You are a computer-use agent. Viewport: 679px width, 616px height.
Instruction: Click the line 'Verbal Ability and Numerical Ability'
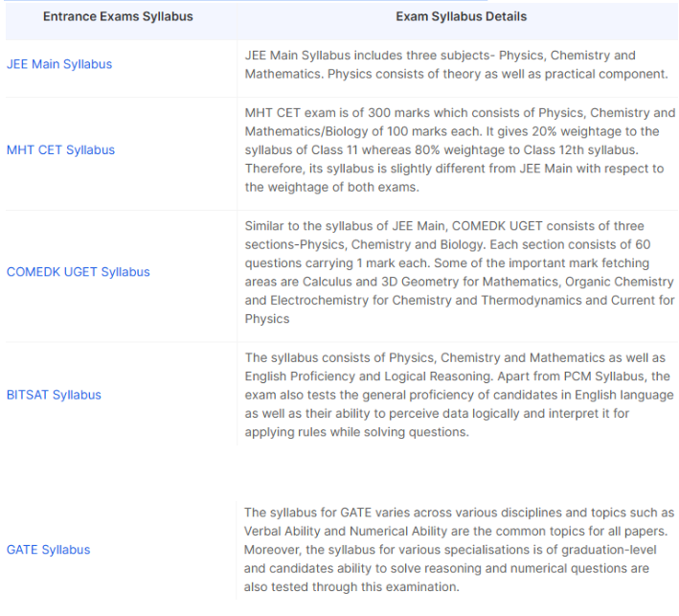pyautogui.click(x=456, y=531)
